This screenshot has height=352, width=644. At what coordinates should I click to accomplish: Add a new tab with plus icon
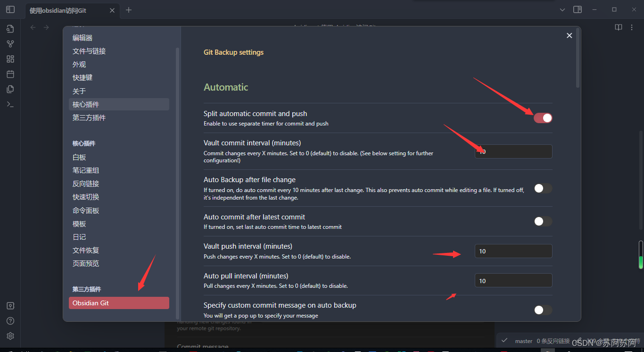pos(129,10)
